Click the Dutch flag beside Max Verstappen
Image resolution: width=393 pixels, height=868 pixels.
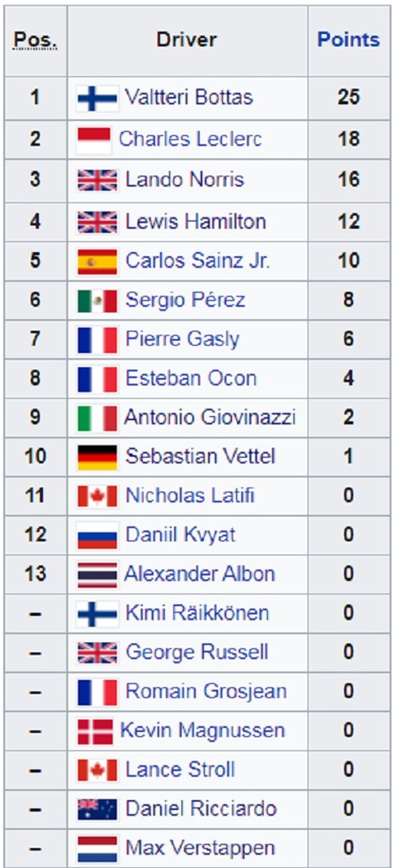pos(98,849)
